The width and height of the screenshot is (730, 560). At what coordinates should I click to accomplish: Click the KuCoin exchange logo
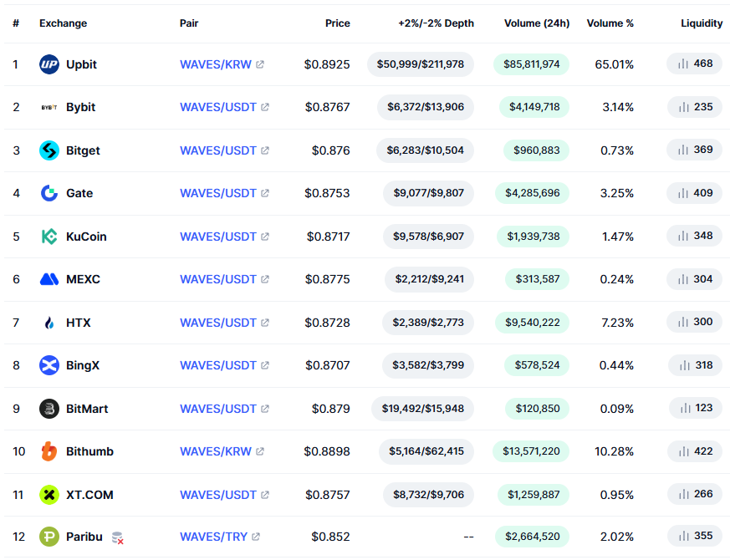point(48,237)
